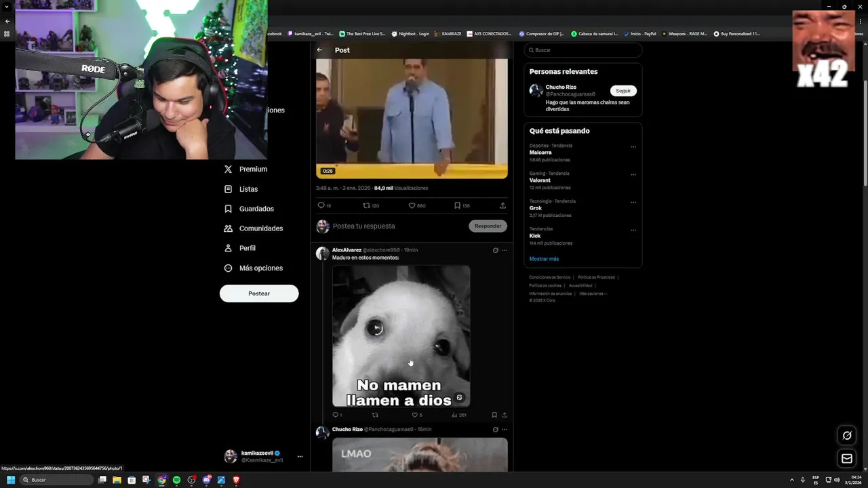Viewport: 868px width, 488px height.
Task: Open the floating messages envelope button
Action: pyautogui.click(x=846, y=459)
